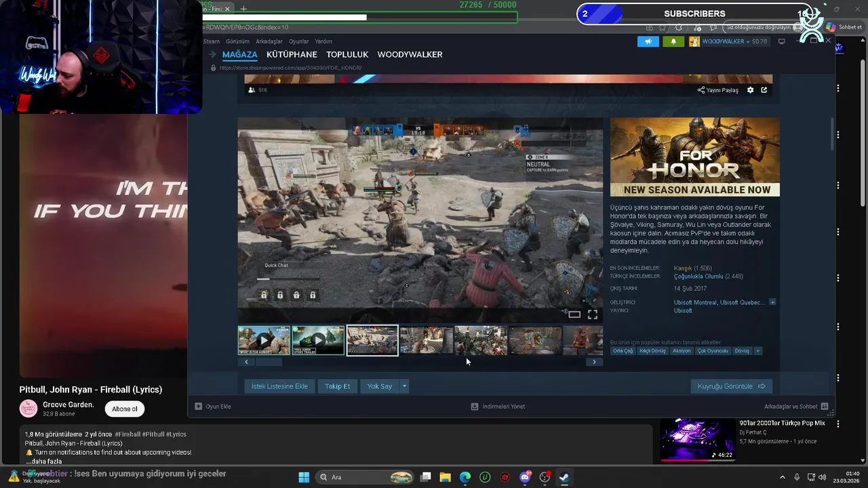Viewport: 868px width, 488px height.
Task: Open the Görünüm menu
Action: pos(237,41)
